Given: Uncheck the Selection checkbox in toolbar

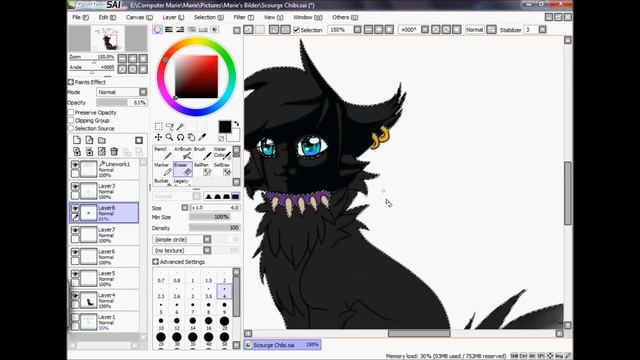Looking at the screenshot, I should (297, 30).
